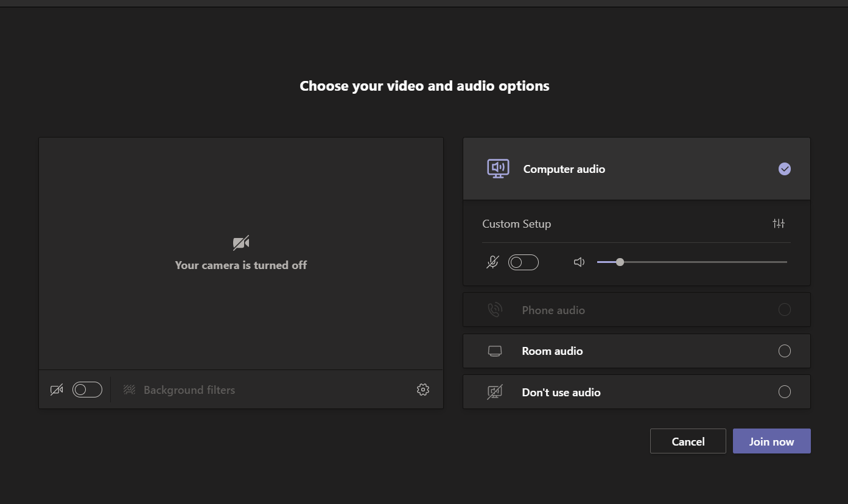Open the Custom Setup device label

(516, 224)
